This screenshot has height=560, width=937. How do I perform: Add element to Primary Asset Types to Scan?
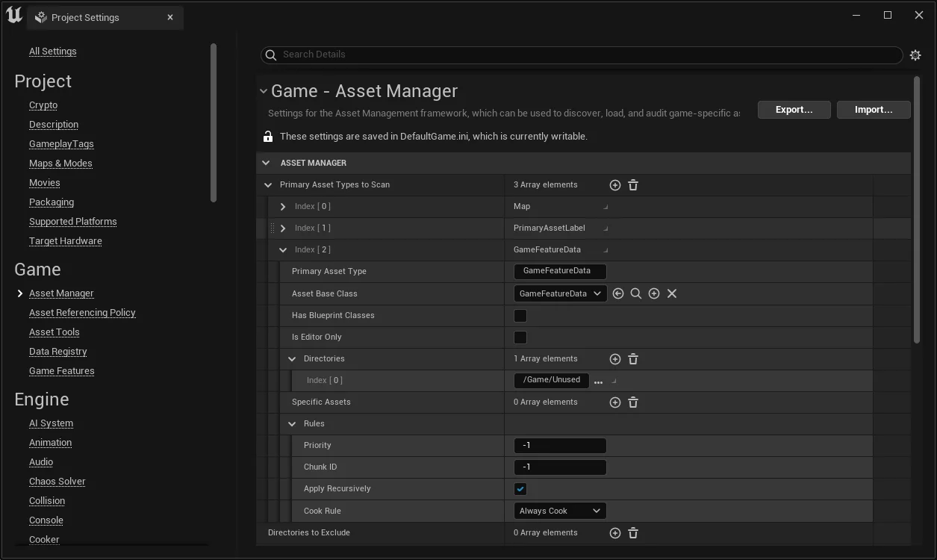click(x=614, y=185)
